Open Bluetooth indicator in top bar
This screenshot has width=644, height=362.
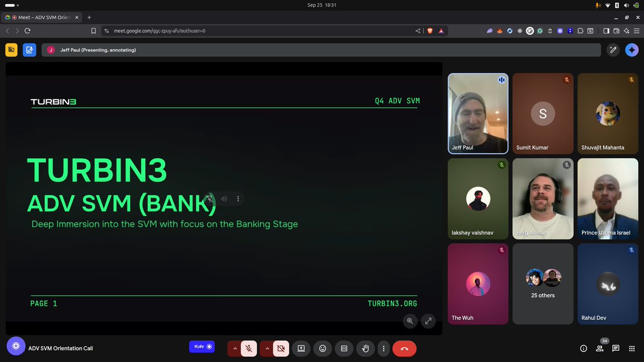(x=617, y=5)
